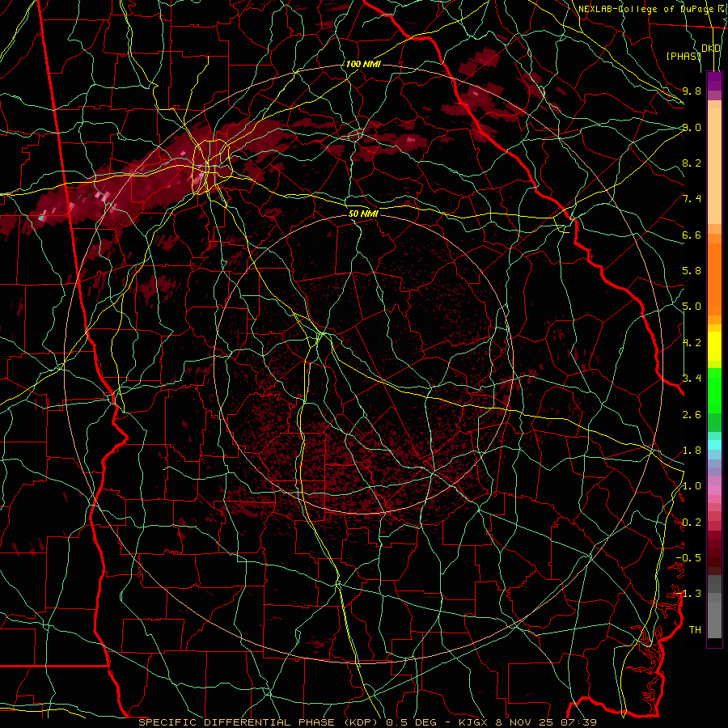Click the "5.0" color scale value
Screen dimensions: 728x728
point(692,307)
